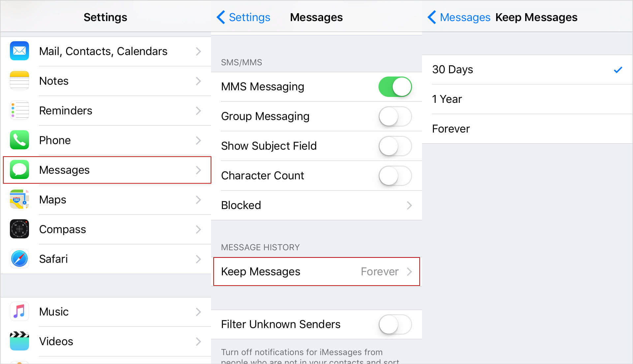Toggle MMS Messaging on
The height and width of the screenshot is (364, 633).
pyautogui.click(x=394, y=86)
